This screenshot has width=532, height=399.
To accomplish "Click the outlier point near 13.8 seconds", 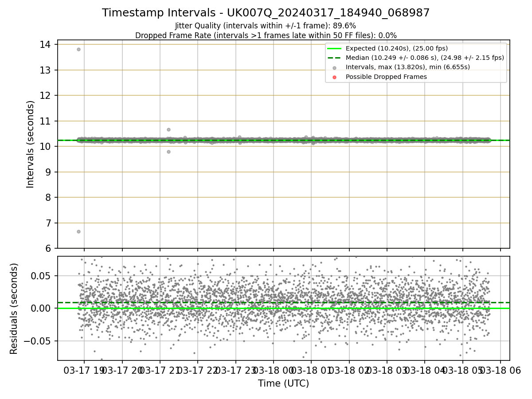I will [x=78, y=49].
